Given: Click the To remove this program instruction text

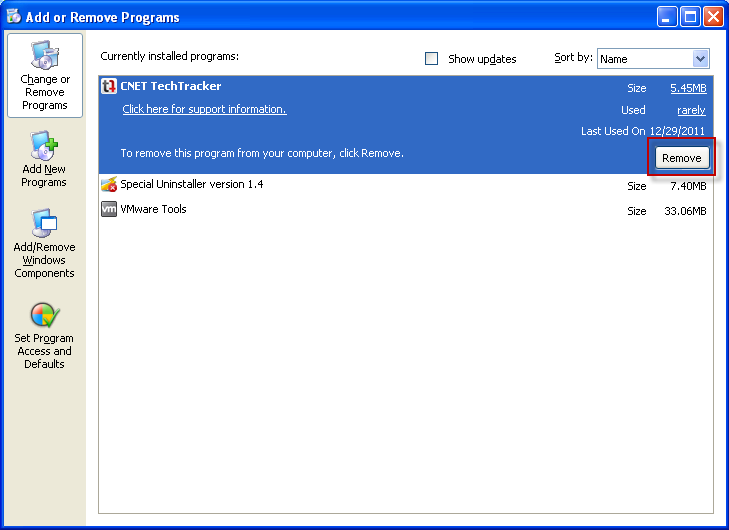Looking at the screenshot, I should click(262, 153).
